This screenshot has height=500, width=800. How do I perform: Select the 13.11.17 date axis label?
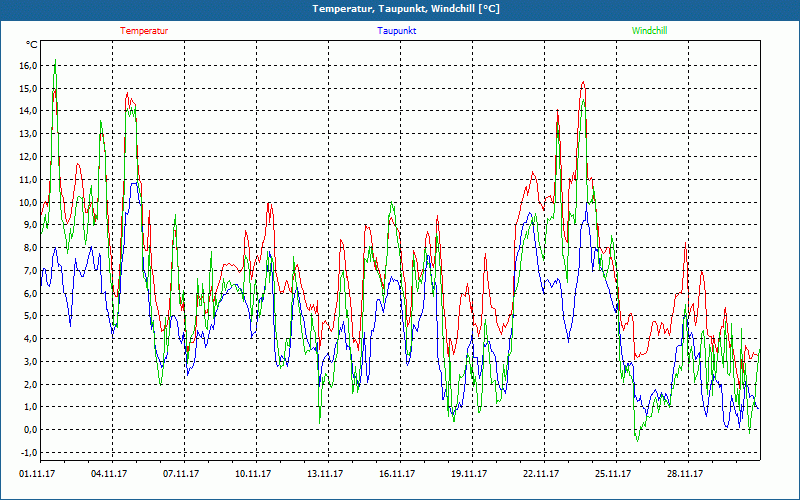(x=325, y=474)
